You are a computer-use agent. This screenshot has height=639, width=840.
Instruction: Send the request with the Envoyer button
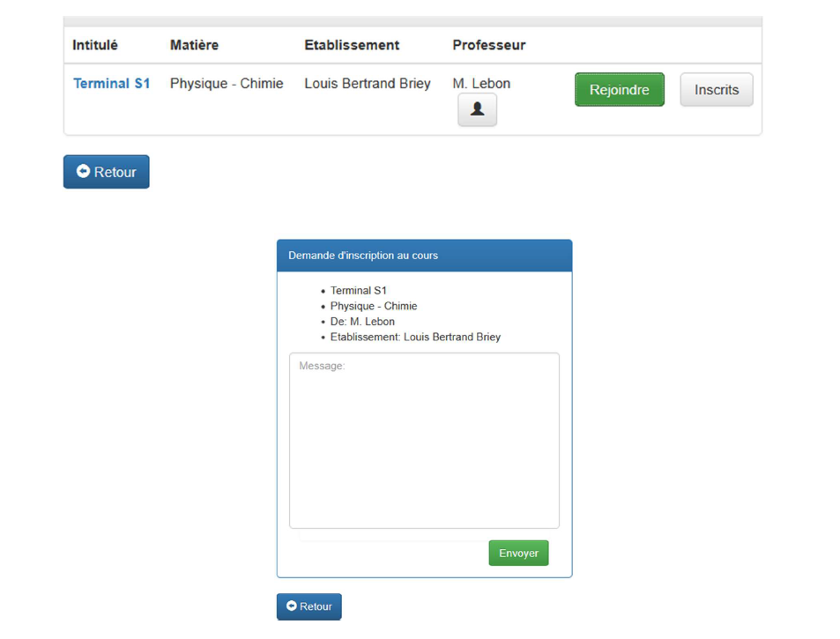click(518, 554)
